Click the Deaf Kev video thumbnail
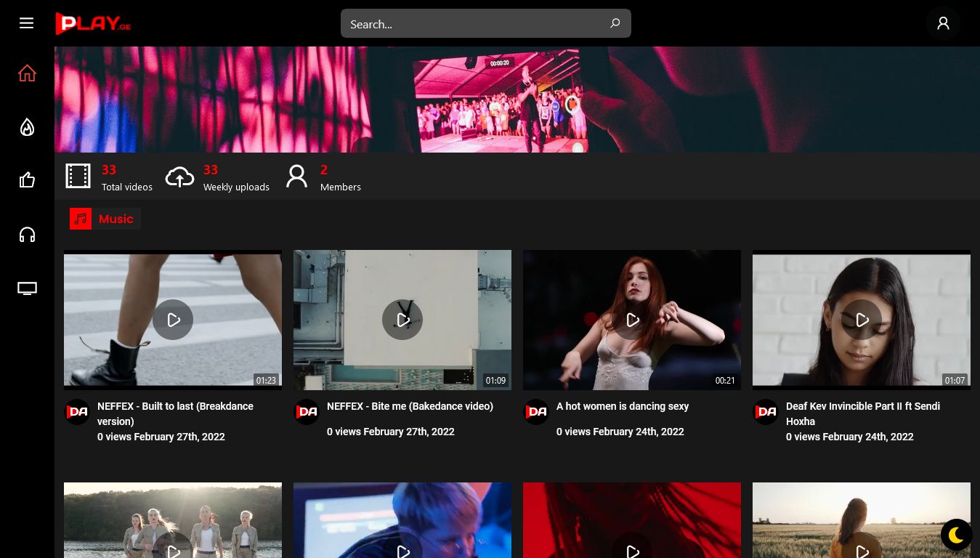This screenshot has width=980, height=558. 862,320
